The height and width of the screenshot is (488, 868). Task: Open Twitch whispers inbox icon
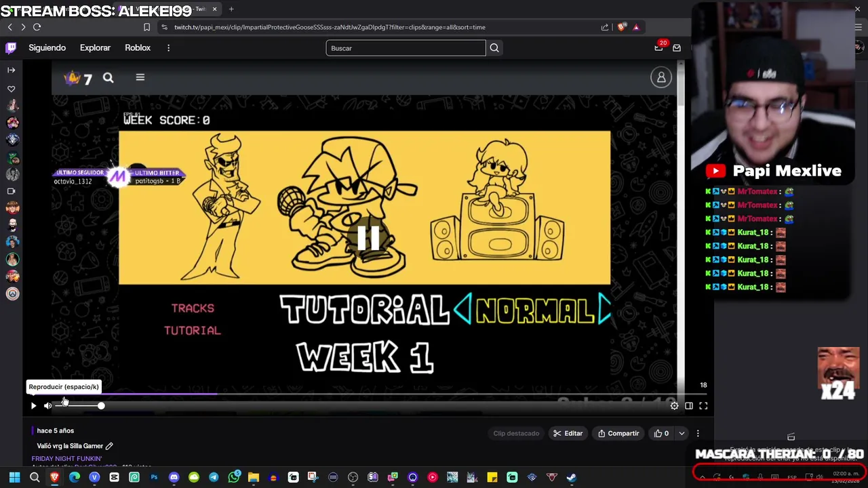[677, 48]
